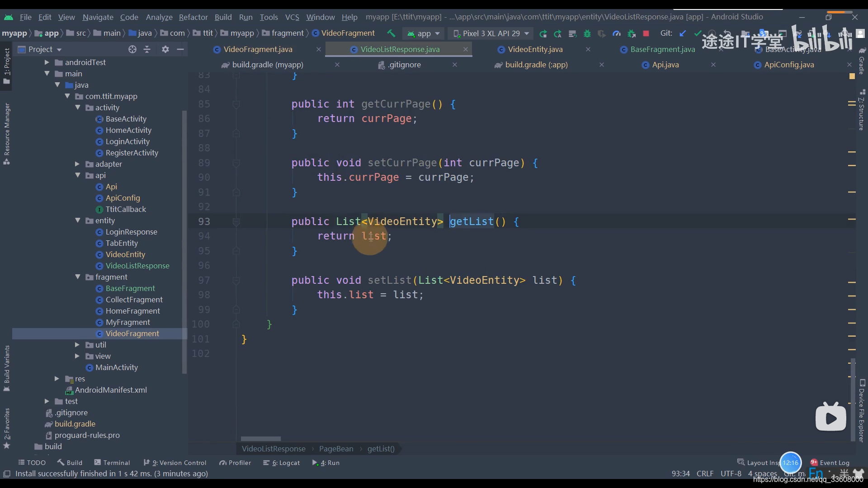The height and width of the screenshot is (488, 868).
Task: Toggle the Z: Structure side panel
Action: pyautogui.click(x=862, y=111)
